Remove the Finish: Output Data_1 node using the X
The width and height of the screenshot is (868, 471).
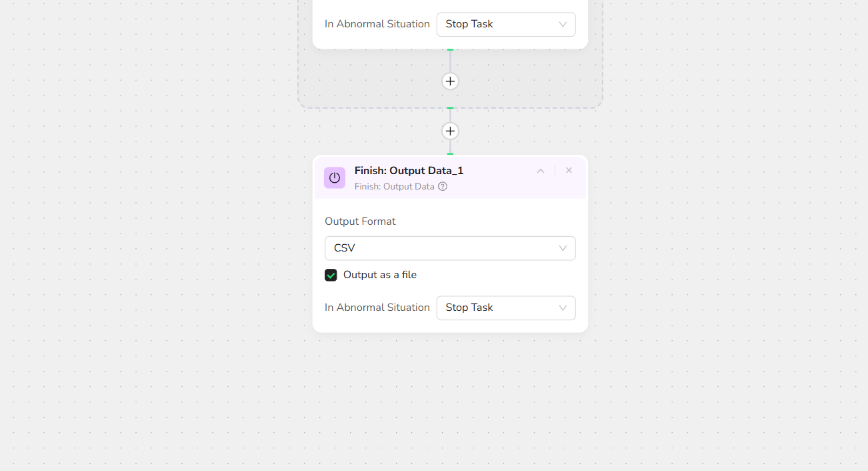pos(569,171)
